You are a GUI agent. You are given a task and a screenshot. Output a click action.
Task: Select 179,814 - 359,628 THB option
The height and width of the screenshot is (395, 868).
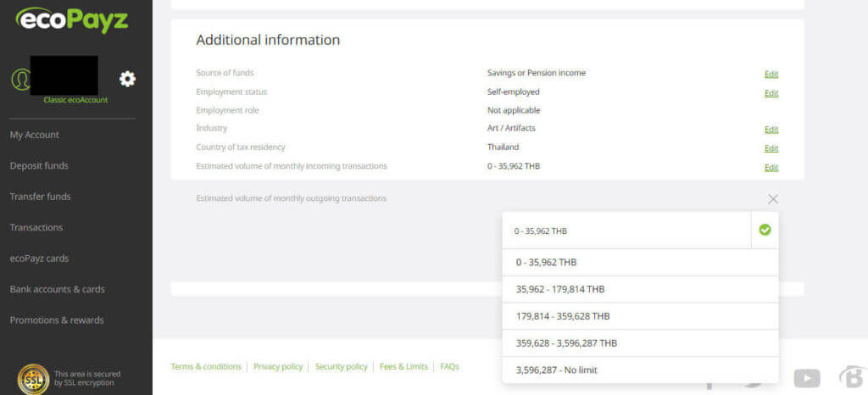(640, 316)
